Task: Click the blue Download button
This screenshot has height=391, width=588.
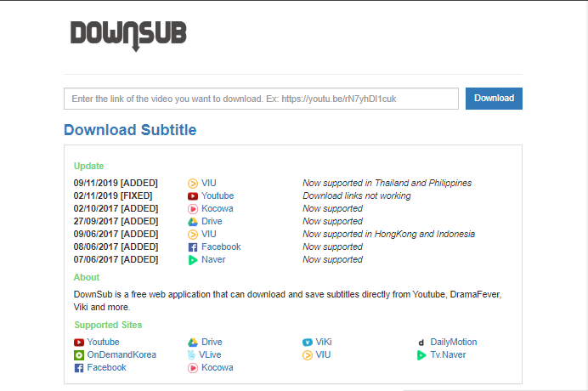Action: [x=494, y=99]
